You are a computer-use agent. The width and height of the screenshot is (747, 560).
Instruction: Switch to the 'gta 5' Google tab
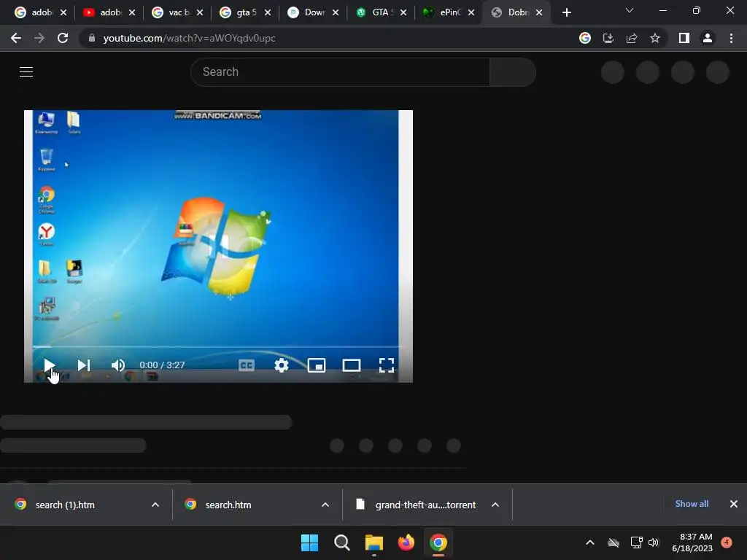239,12
